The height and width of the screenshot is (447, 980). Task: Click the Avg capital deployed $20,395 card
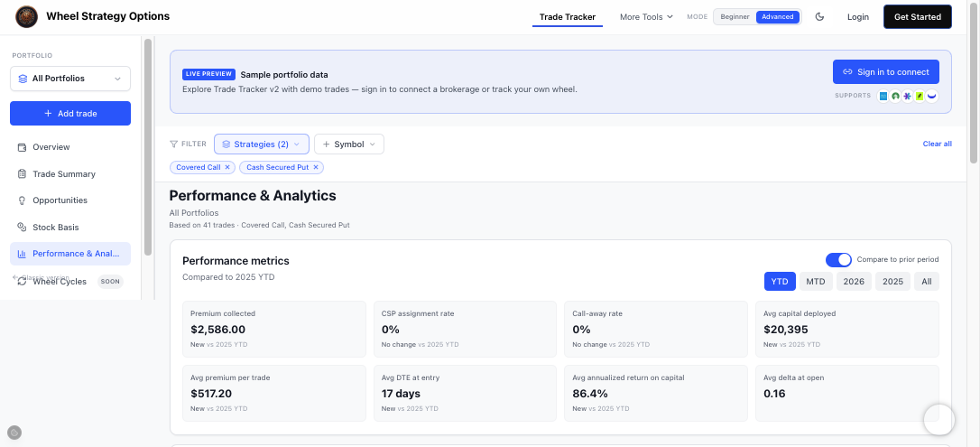tap(846, 330)
